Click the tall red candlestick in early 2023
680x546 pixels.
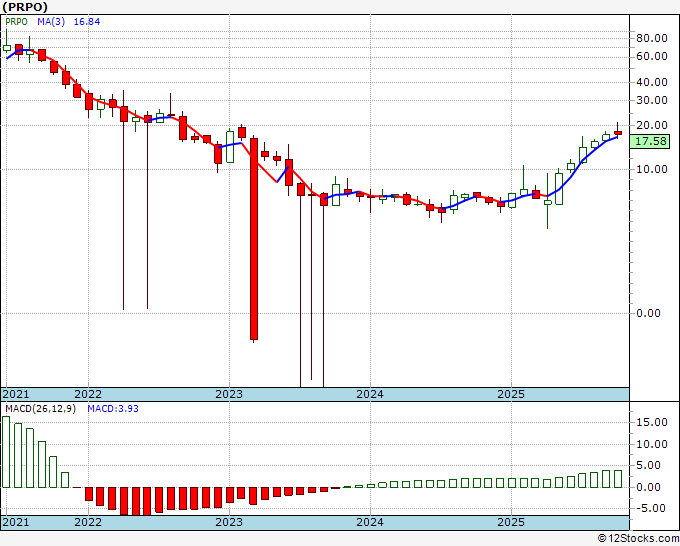coord(254,239)
